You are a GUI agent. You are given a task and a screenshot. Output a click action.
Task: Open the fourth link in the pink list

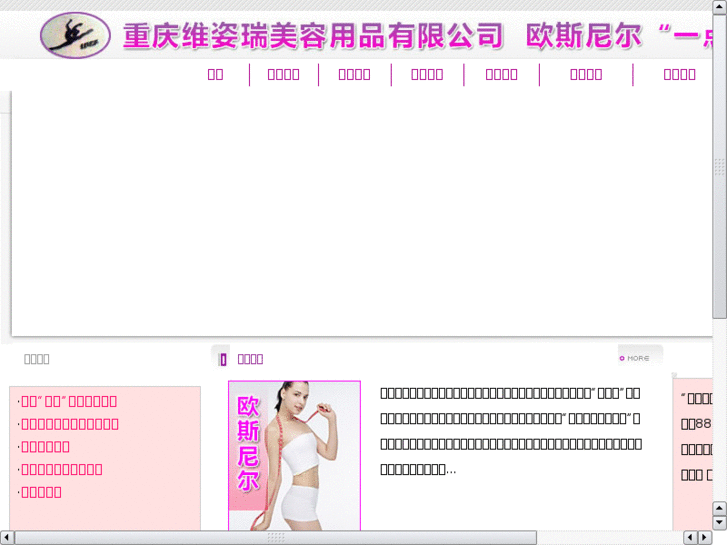62,469
